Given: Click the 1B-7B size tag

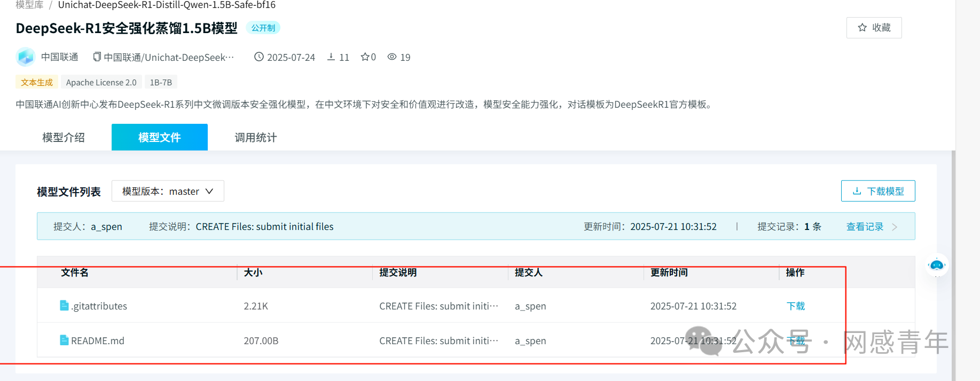Looking at the screenshot, I should (x=161, y=82).
